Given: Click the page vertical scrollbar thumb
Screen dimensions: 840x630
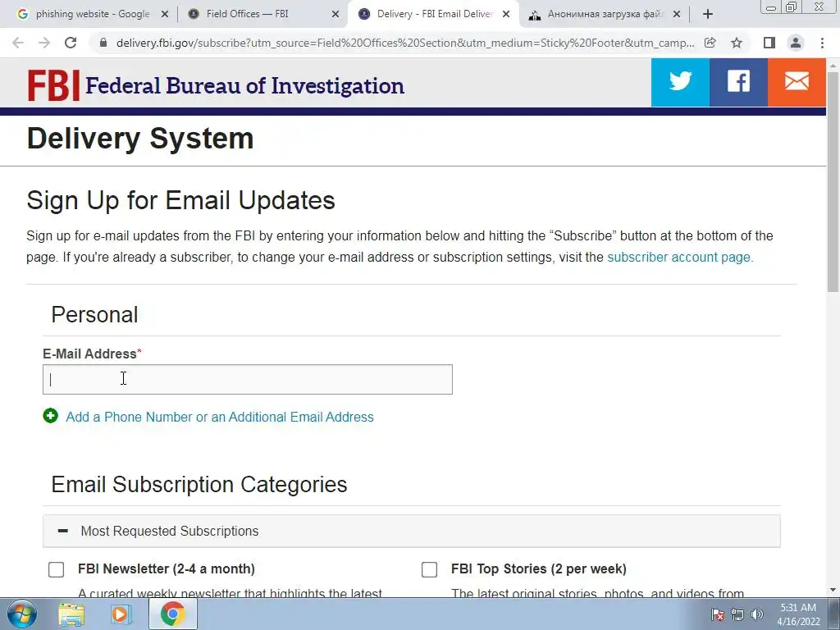Looking at the screenshot, I should tap(833, 181).
